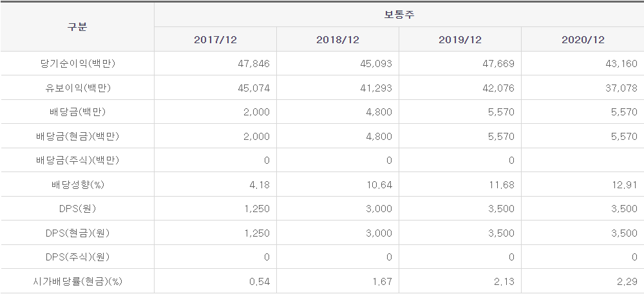The width and height of the screenshot is (644, 294).
Task: Click 2018/12 zero in DPS(주식)(원) row
Action: pos(389,257)
